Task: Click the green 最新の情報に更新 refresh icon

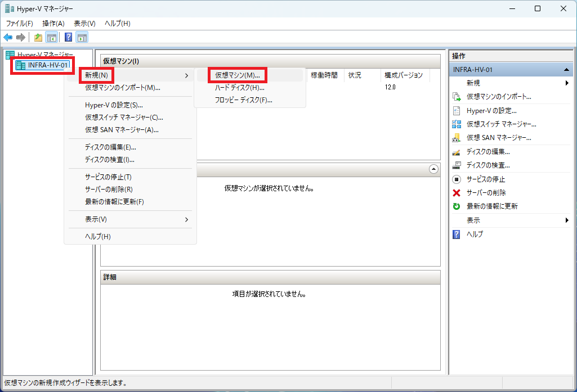Action: pyautogui.click(x=457, y=206)
